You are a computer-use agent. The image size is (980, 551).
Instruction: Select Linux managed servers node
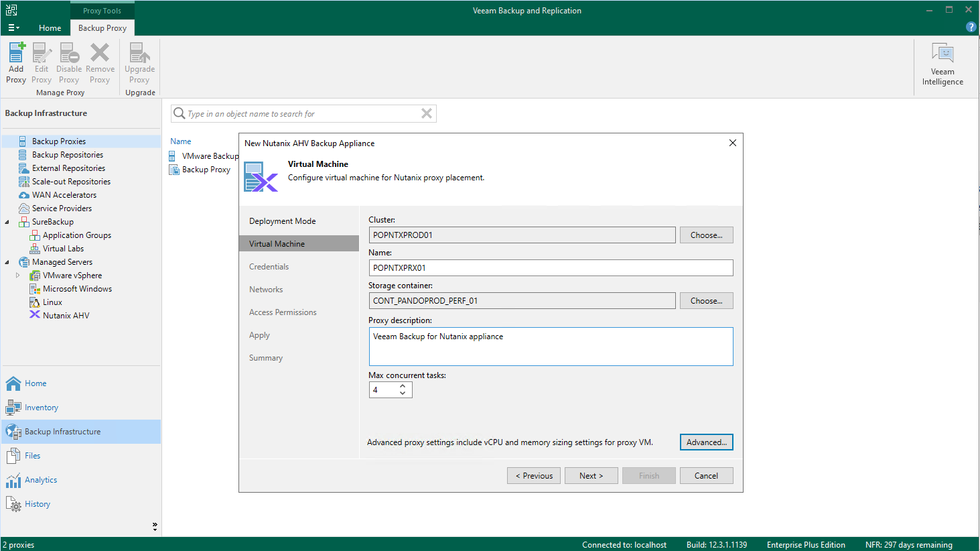coord(52,302)
